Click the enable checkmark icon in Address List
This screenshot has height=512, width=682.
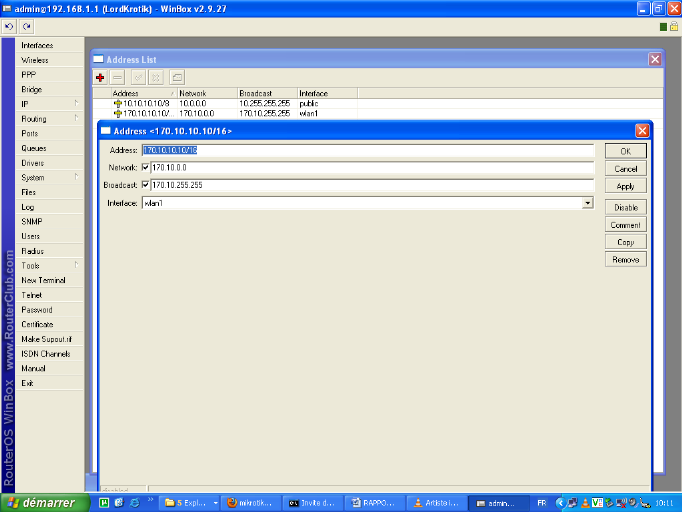[138, 78]
